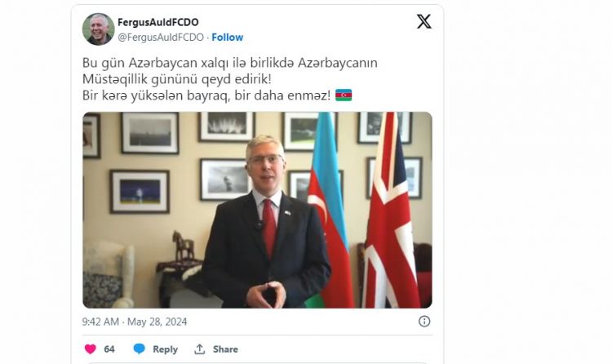Click the 64 likes count
This screenshot has width=612, height=364.
coord(109,349)
